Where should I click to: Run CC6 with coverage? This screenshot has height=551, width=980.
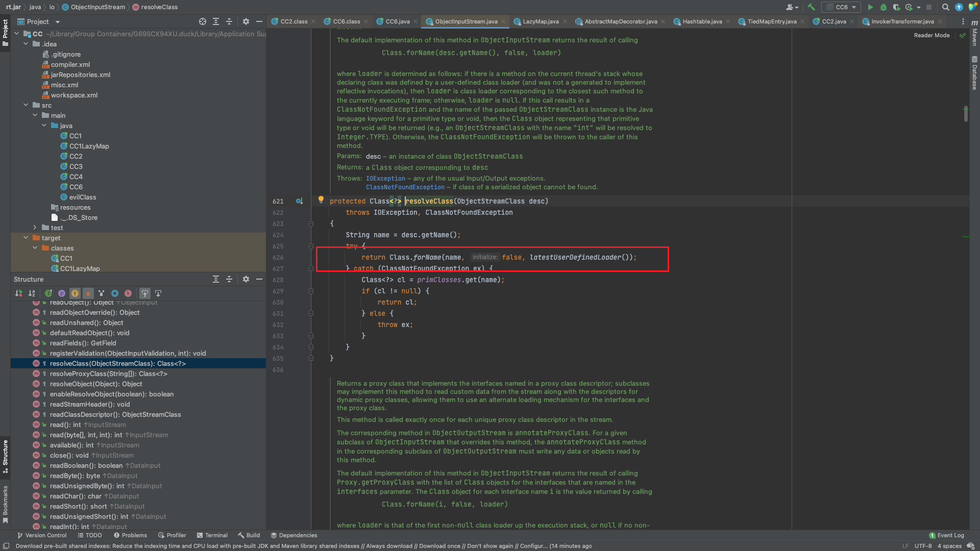pos(896,7)
